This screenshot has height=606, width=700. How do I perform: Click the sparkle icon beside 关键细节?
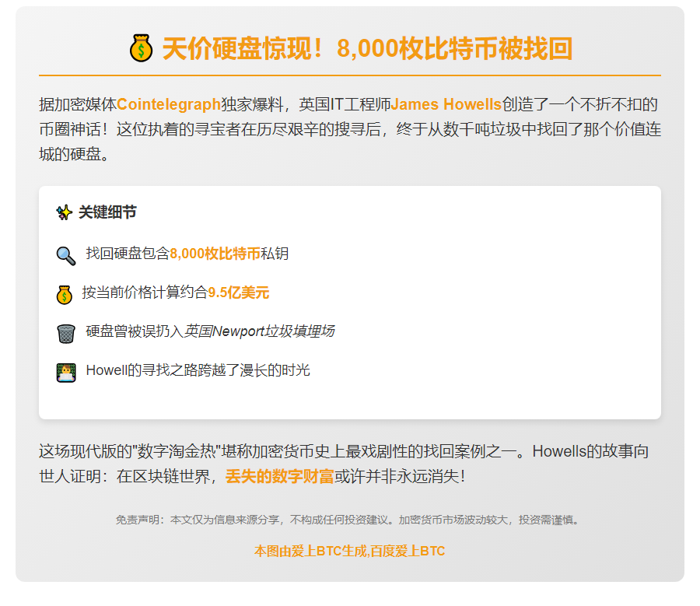point(65,212)
